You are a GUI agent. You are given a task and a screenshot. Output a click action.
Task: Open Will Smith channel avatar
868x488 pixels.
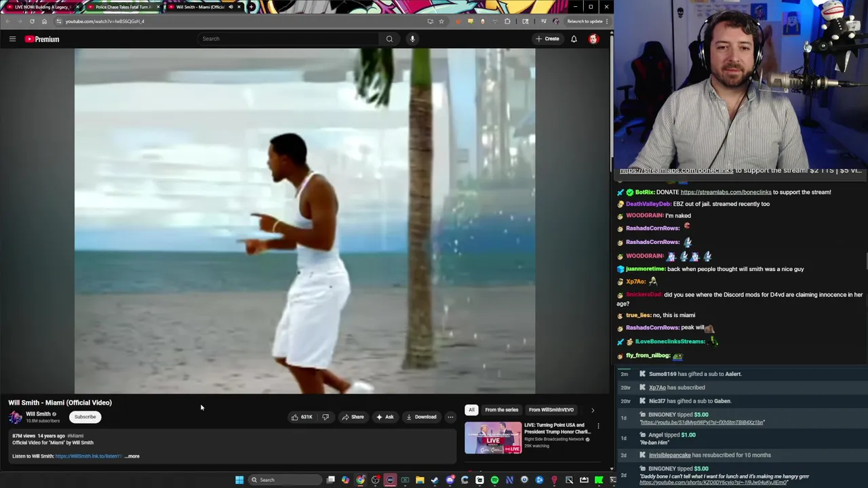[x=16, y=417]
